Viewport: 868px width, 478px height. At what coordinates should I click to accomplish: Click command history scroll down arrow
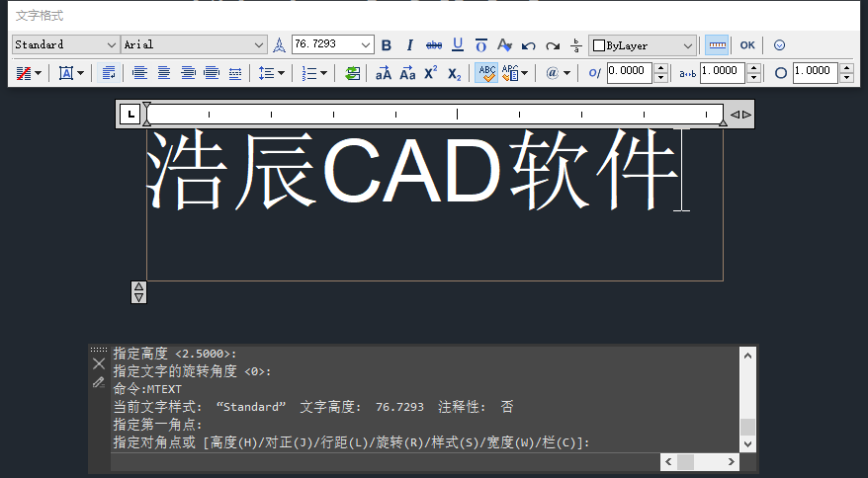747,443
